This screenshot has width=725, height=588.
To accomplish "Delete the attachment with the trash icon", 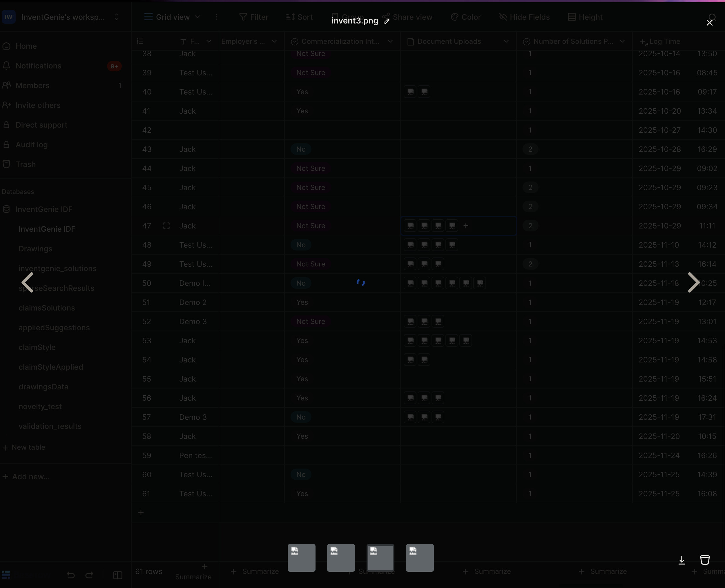I will (705, 560).
